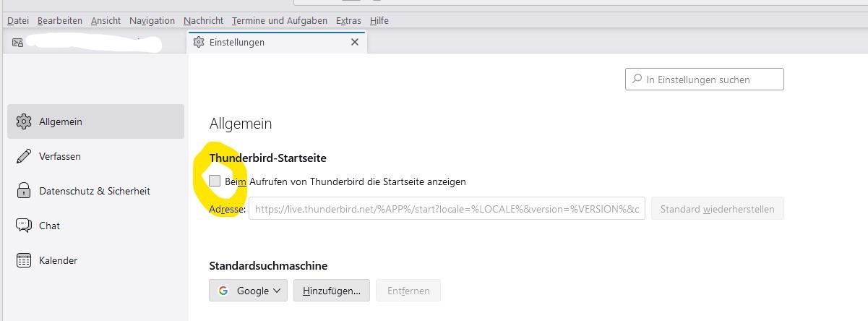Screen dimensions: 868x321
Task: Click the Chat speech bubble icon
Action: pos(24,226)
